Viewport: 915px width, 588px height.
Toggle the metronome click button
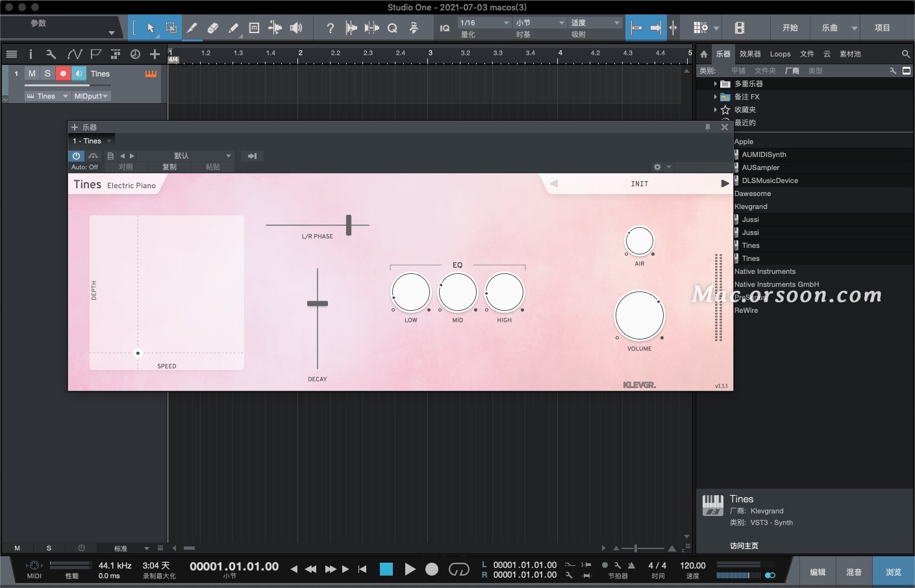click(632, 565)
